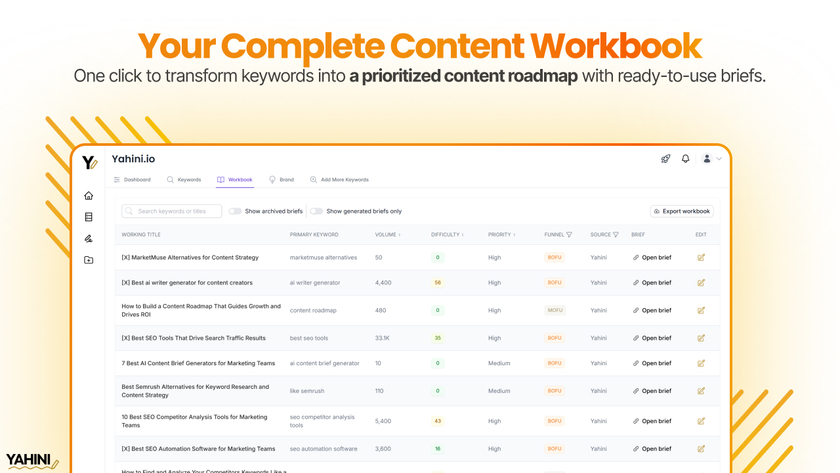Viewport: 840px width, 473px height.
Task: Go to the Brand tab
Action: pyautogui.click(x=281, y=180)
